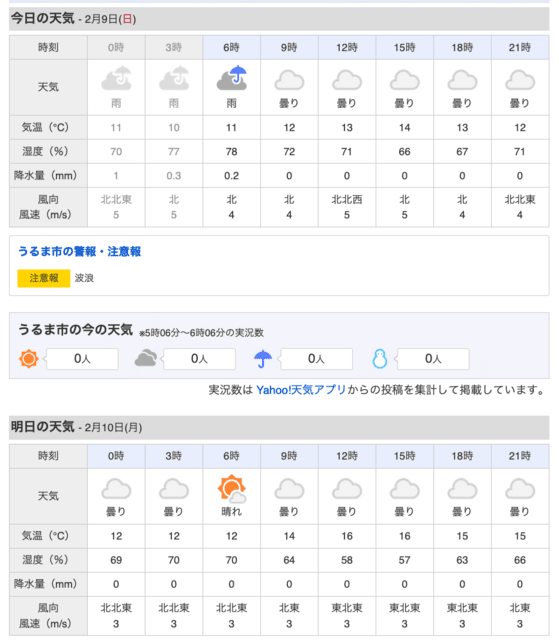Image resolution: width=559 pixels, height=640 pixels.
Task: Click the blue umbrella rain icon at today's 6時
Action: tap(232, 78)
